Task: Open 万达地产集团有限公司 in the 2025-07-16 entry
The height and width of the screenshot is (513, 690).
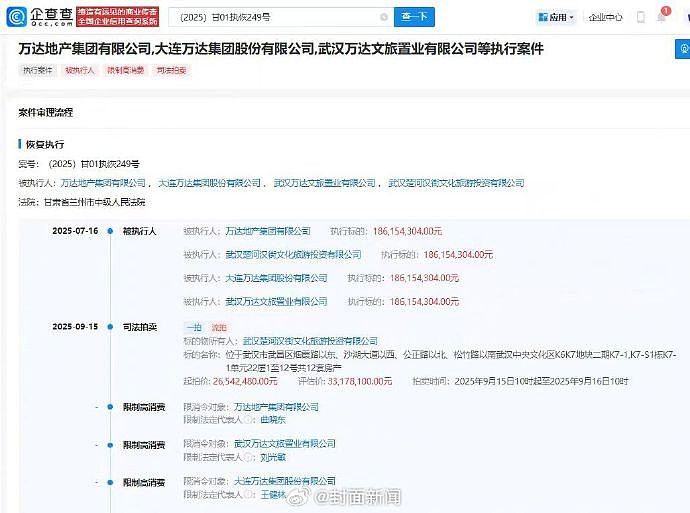Action: coord(268,231)
